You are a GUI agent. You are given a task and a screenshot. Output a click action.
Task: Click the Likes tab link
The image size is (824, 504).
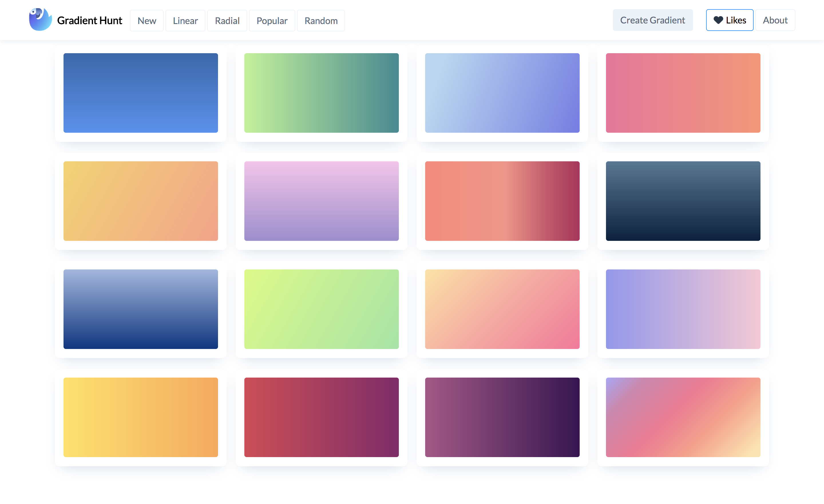(729, 20)
